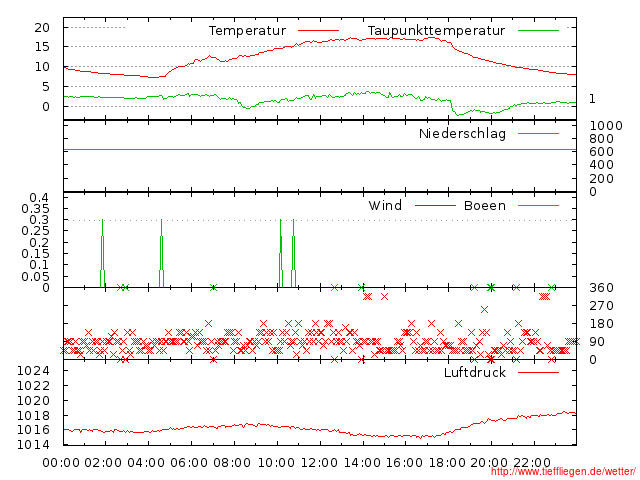Click the green Niederschlag legend line

click(538, 133)
